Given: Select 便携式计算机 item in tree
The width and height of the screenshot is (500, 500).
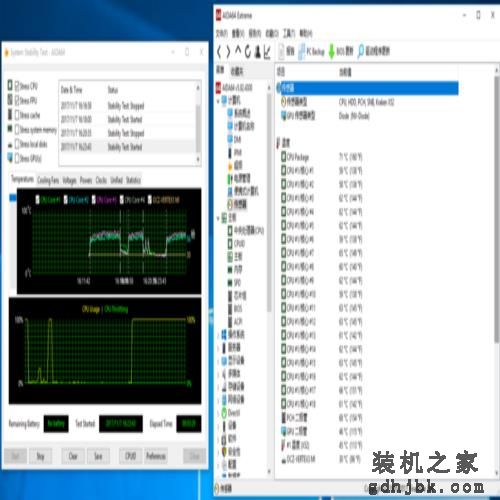Looking at the screenshot, I should coord(243,191).
